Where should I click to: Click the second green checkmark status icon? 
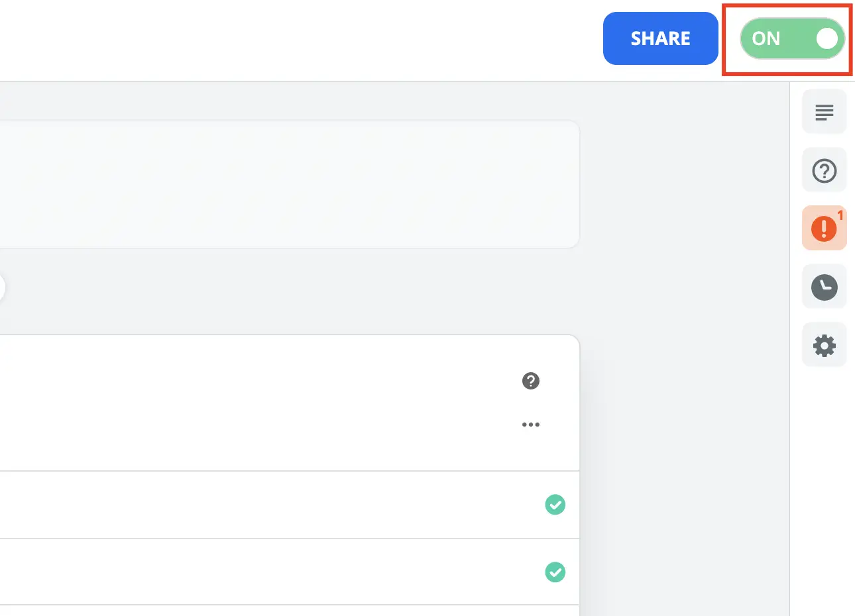(555, 572)
